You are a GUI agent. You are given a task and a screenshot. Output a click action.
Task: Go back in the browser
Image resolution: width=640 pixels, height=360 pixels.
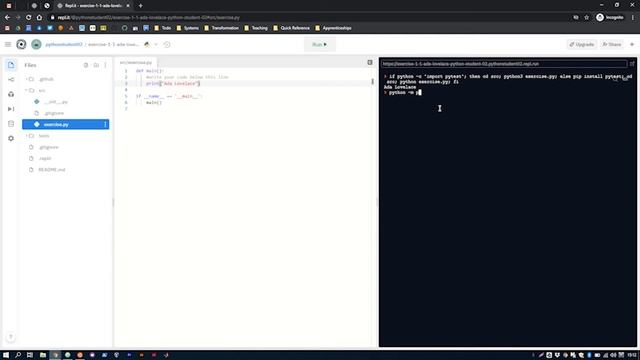coord(7,18)
